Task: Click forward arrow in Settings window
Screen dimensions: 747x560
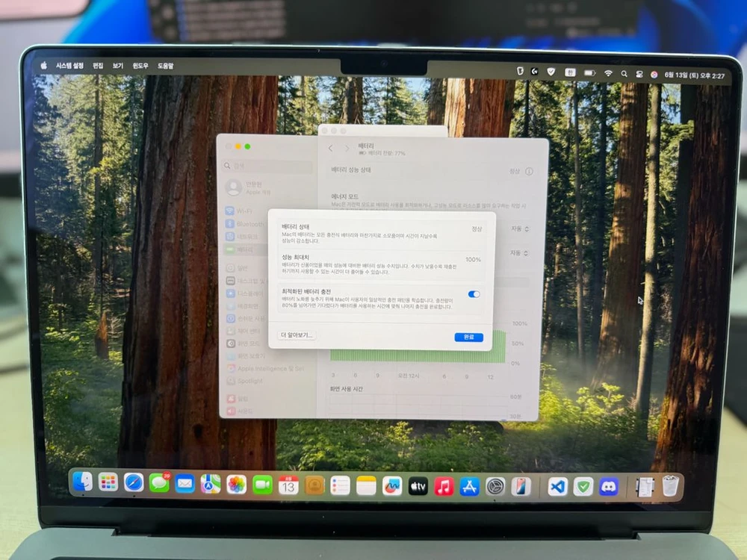Action: (x=347, y=149)
